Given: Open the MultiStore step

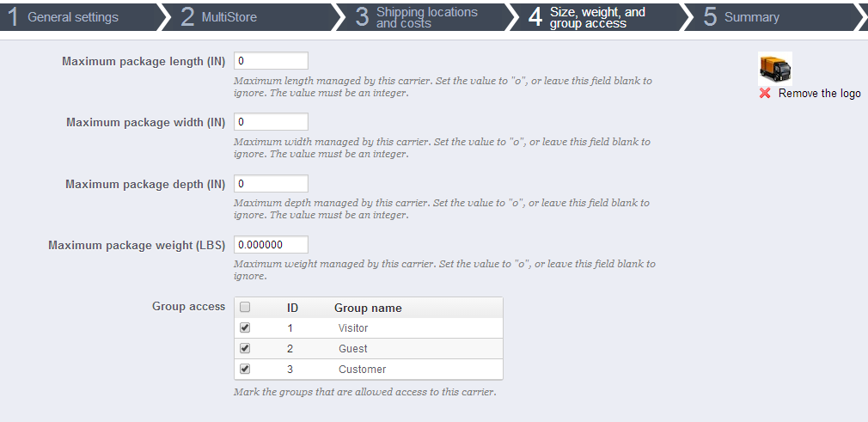Looking at the screenshot, I should pyautogui.click(x=229, y=17).
